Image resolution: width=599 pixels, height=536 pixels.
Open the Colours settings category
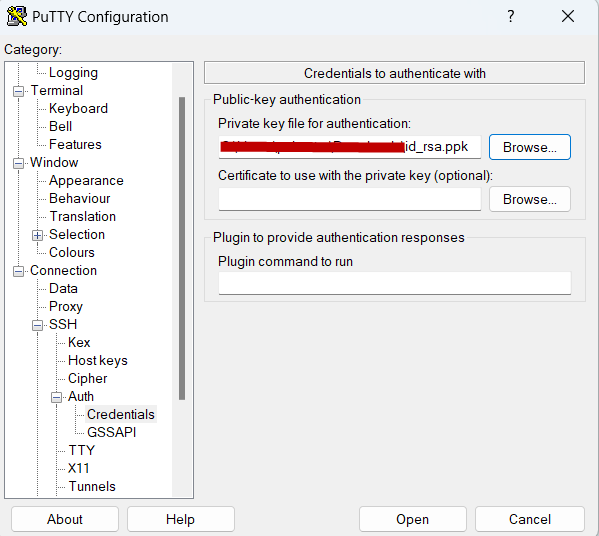pyautogui.click(x=71, y=252)
